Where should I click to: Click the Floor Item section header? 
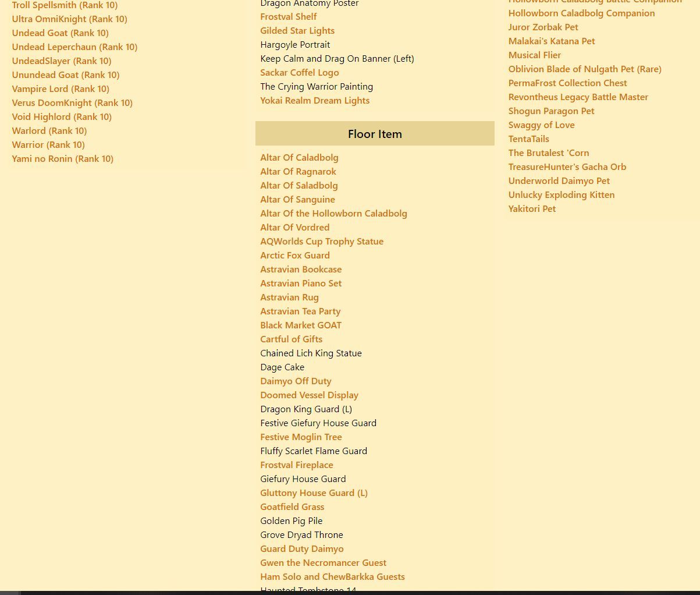[375, 133]
